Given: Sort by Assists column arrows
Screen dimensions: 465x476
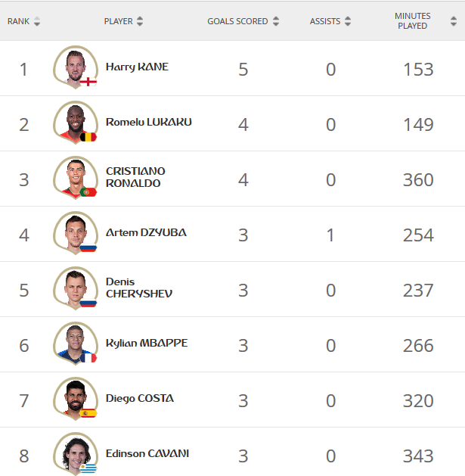Looking at the screenshot, I should [348, 21].
